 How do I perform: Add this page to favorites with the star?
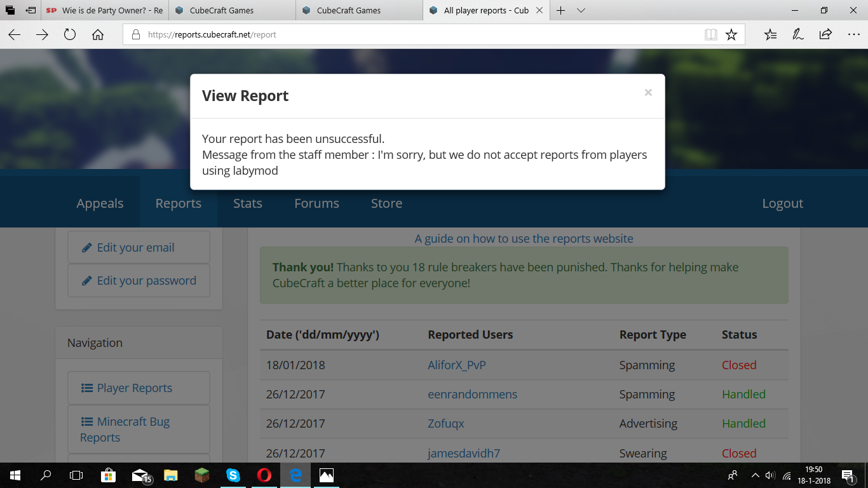point(731,35)
